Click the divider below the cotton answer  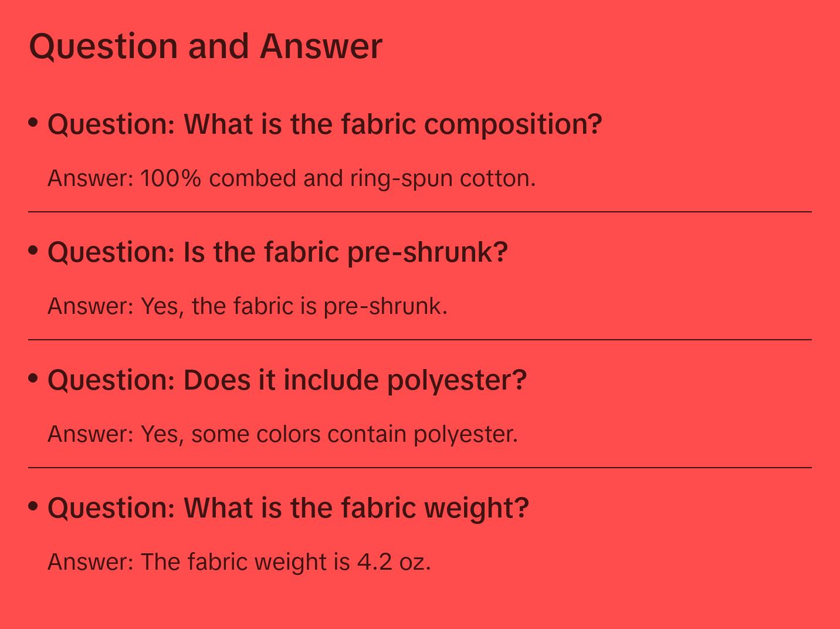coord(420,212)
